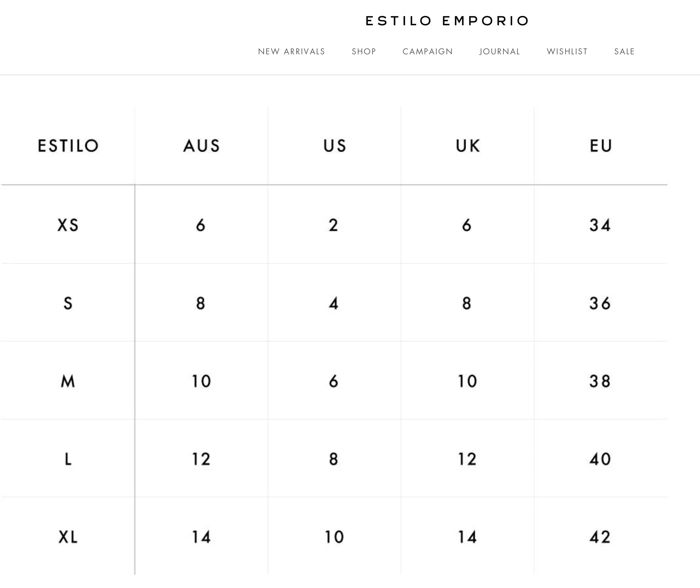Click the M size row label

pyautogui.click(x=68, y=381)
